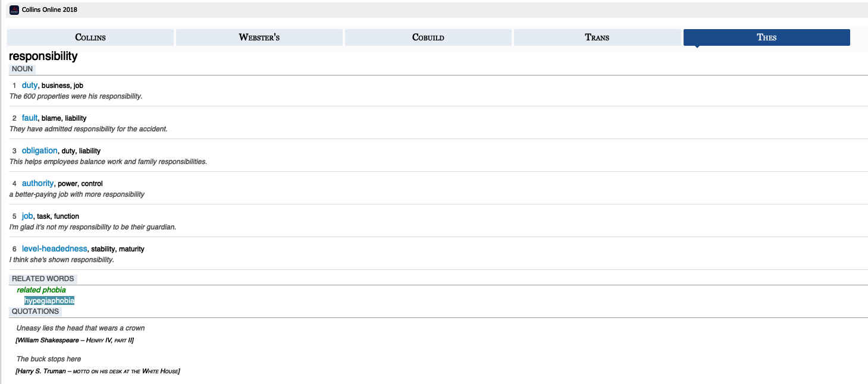868x384 pixels.
Task: Click the blue 'job' link in sense 5
Action: point(27,216)
